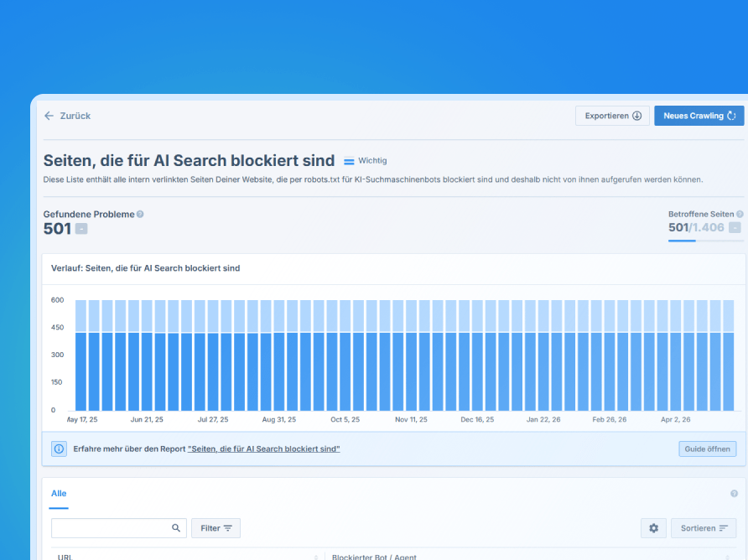Click the chart bar above Oct 5, 25
The width and height of the screenshot is (748, 560).
(x=345, y=355)
